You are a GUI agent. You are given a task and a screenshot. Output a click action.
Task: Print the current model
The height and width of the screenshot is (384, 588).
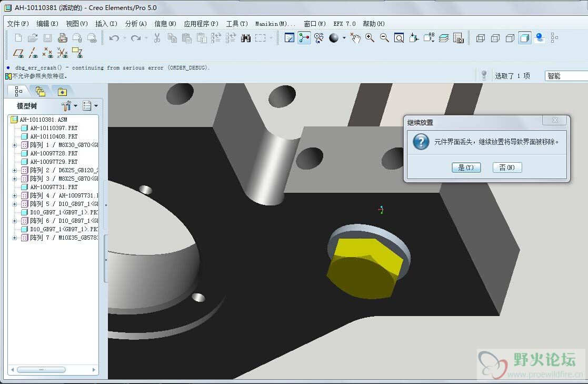[62, 38]
